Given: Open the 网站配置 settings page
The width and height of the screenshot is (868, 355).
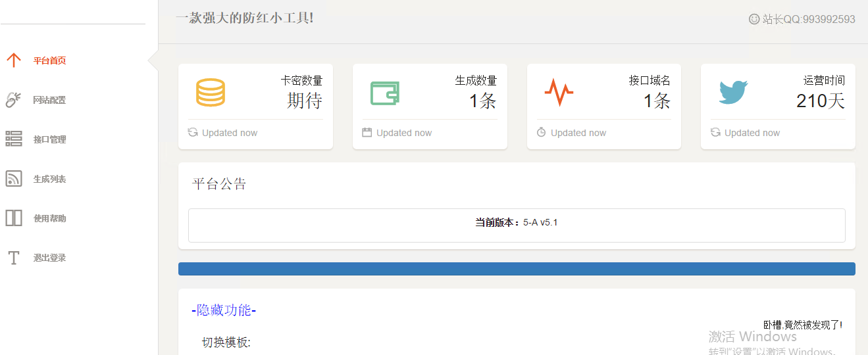Looking at the screenshot, I should pyautogui.click(x=50, y=100).
